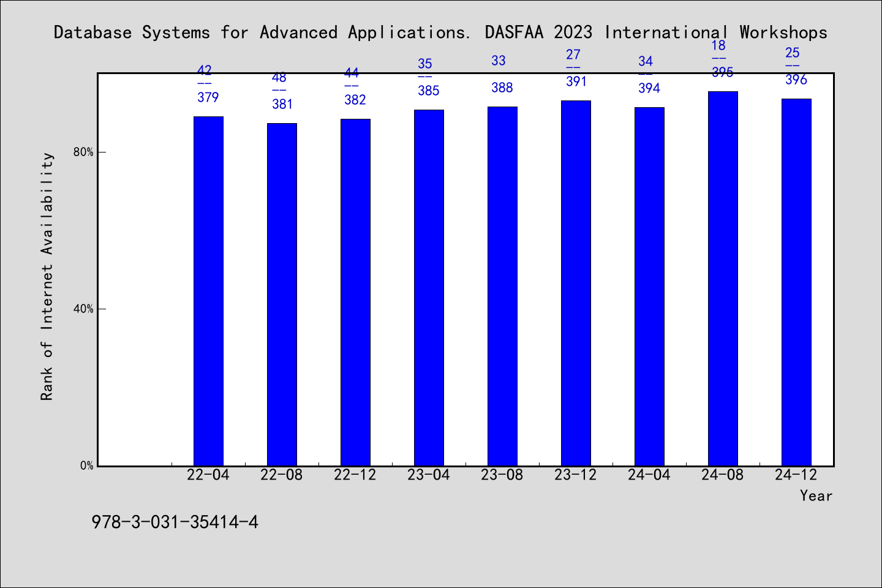Click the Rank of Internet Availability axis title
882x588 pixels.
pyautogui.click(x=47, y=276)
